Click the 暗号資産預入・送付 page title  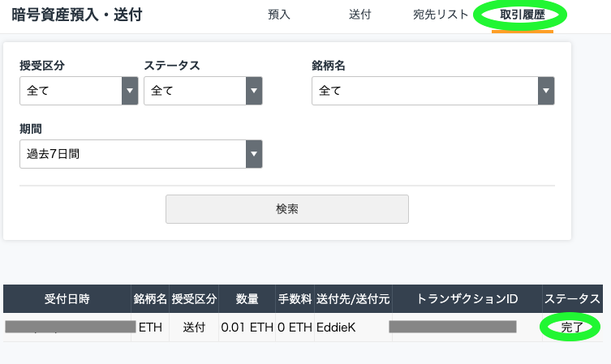pos(77,15)
